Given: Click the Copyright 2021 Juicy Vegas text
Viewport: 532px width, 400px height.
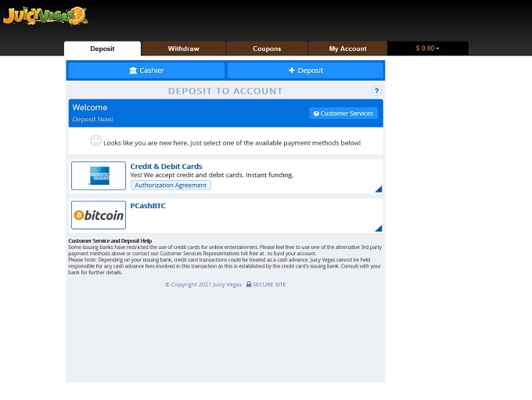Looking at the screenshot, I should pyautogui.click(x=203, y=285).
